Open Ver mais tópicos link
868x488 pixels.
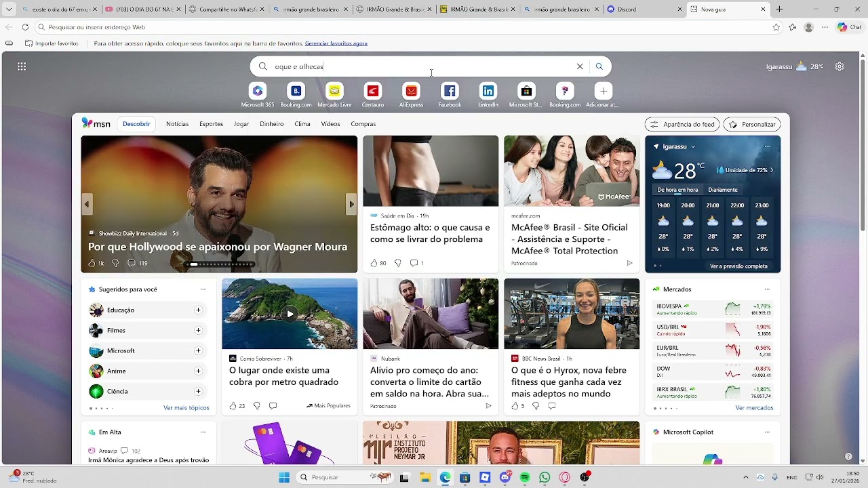pyautogui.click(x=186, y=408)
